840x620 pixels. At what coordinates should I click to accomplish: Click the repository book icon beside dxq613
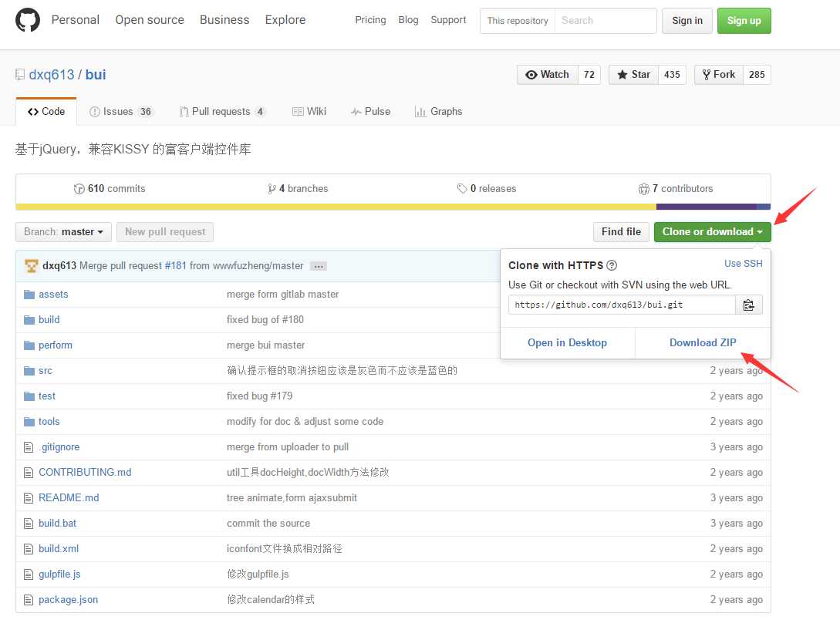20,75
